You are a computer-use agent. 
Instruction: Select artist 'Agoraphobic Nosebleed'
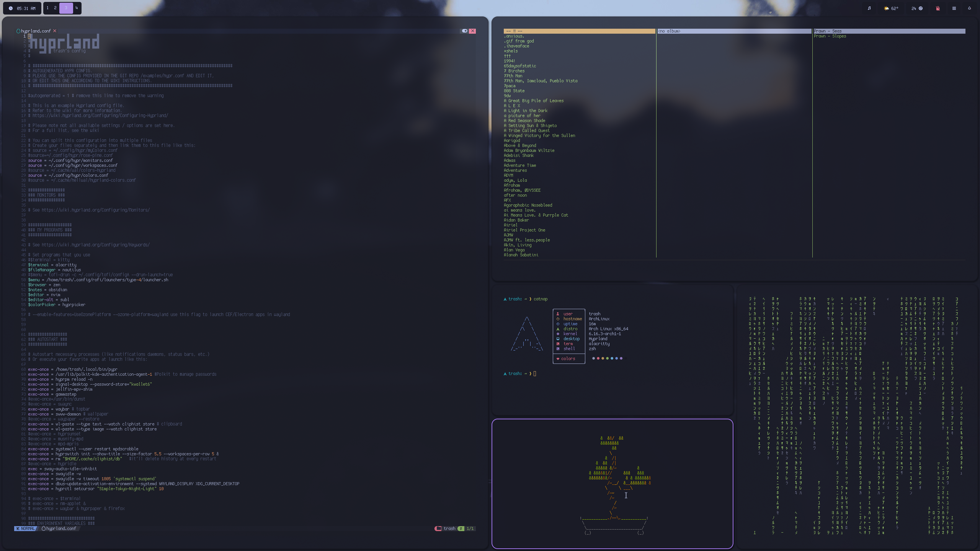[528, 205]
